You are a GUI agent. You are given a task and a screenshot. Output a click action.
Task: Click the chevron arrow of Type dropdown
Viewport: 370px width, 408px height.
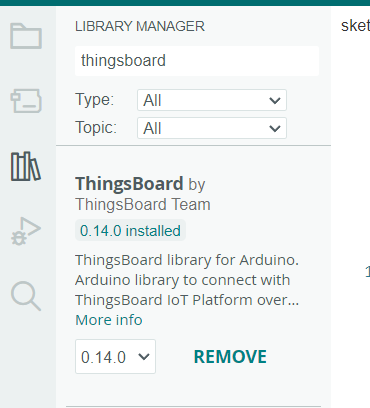[x=275, y=100]
